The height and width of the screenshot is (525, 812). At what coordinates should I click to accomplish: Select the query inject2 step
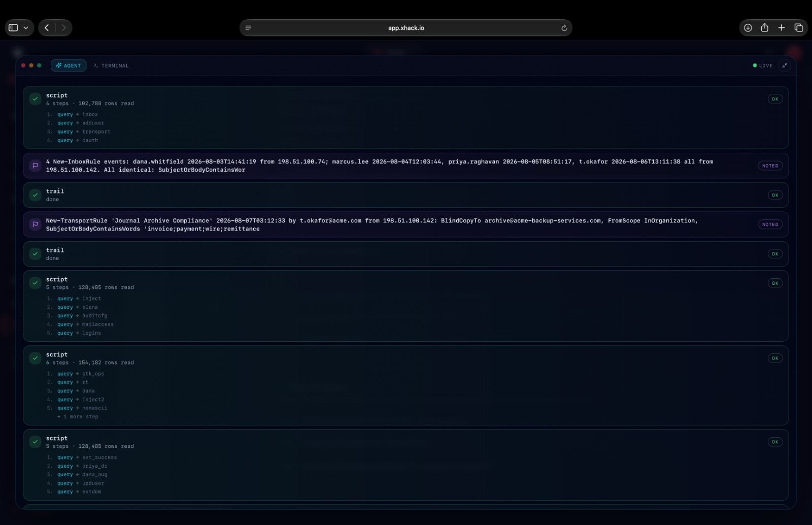pyautogui.click(x=76, y=400)
